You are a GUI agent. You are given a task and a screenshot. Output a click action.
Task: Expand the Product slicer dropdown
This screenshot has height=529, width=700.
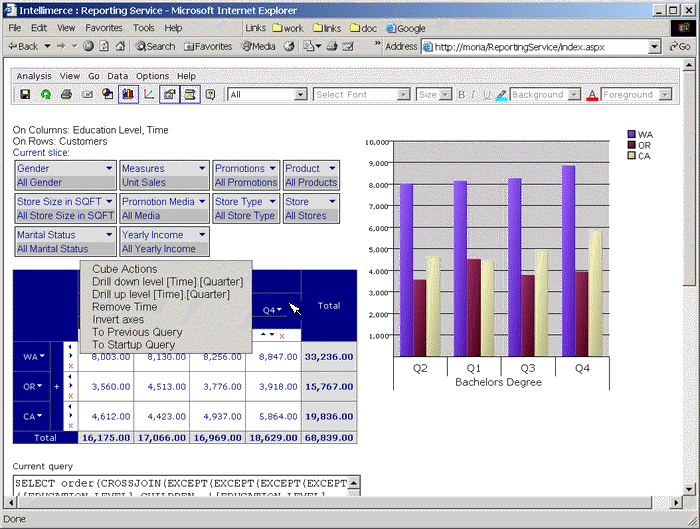point(332,168)
